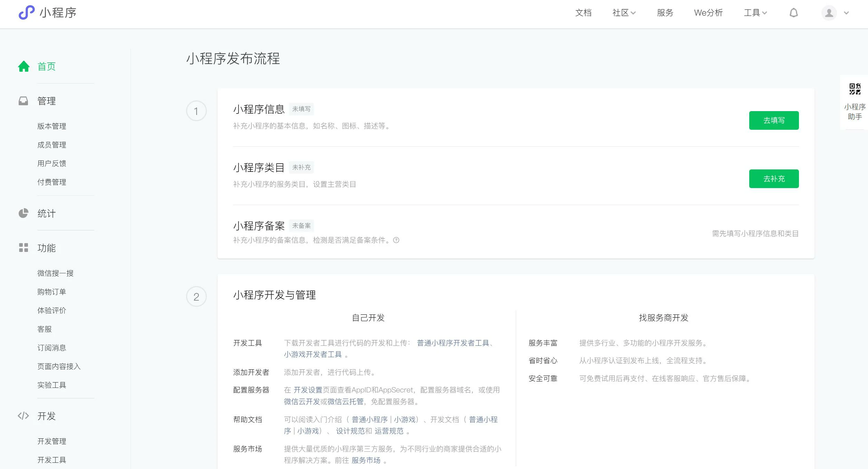Image resolution: width=868 pixels, height=469 pixels.
Task: Open 购物订单 in the sidebar
Action: click(x=52, y=292)
